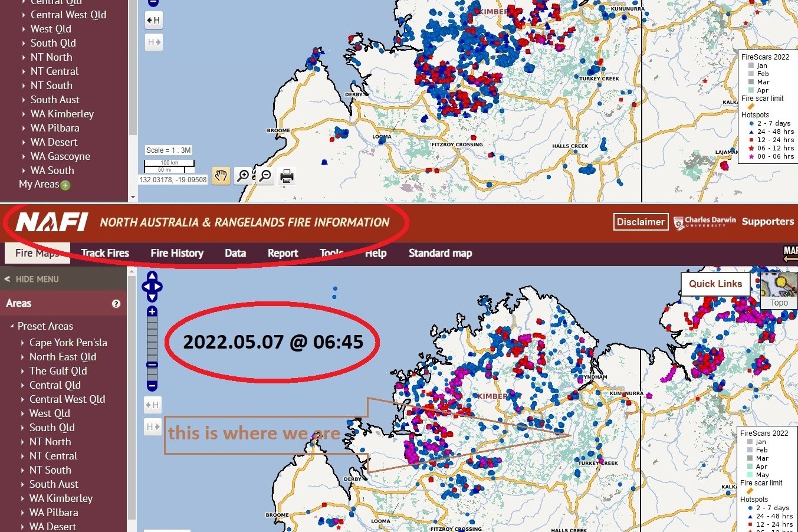Expand The Gulf Qld arrow
Image resolution: width=798 pixels, height=532 pixels.
tap(23, 371)
